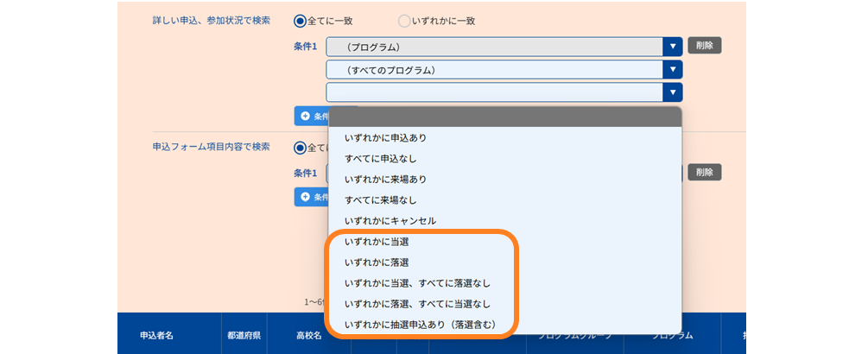Click the lower plus 条件 add button

click(312, 197)
